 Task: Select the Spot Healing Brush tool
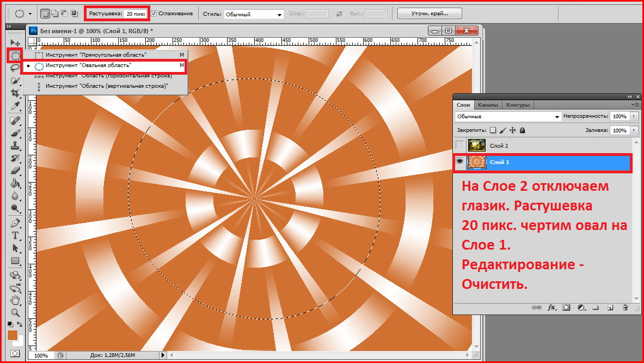[15, 120]
